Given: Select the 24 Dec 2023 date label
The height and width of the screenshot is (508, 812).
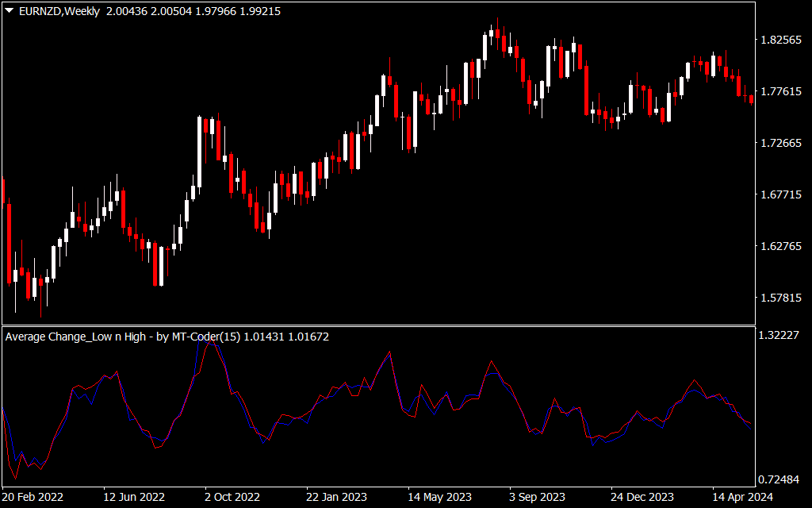Looking at the screenshot, I should [642, 497].
